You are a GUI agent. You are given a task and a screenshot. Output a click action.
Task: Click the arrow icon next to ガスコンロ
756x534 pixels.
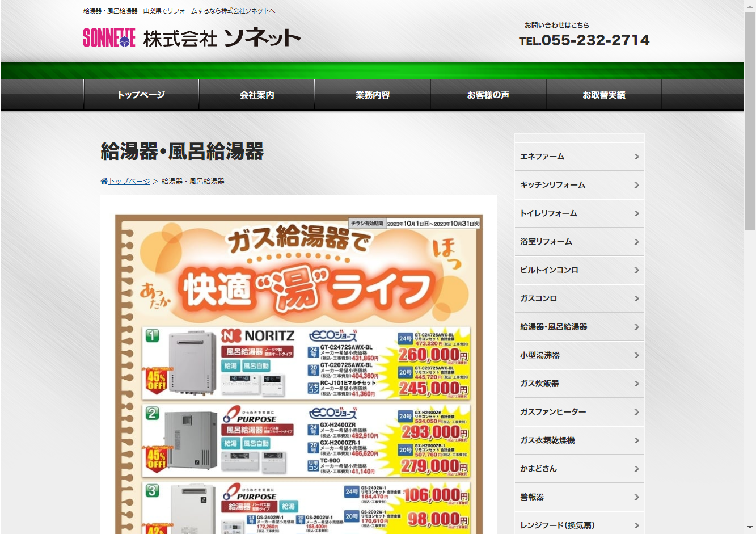pos(636,298)
